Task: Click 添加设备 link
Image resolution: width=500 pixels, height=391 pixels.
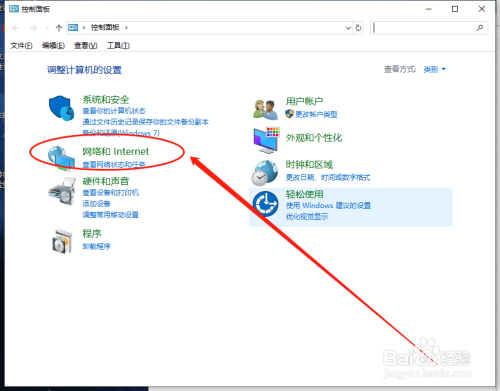Action: (96, 204)
